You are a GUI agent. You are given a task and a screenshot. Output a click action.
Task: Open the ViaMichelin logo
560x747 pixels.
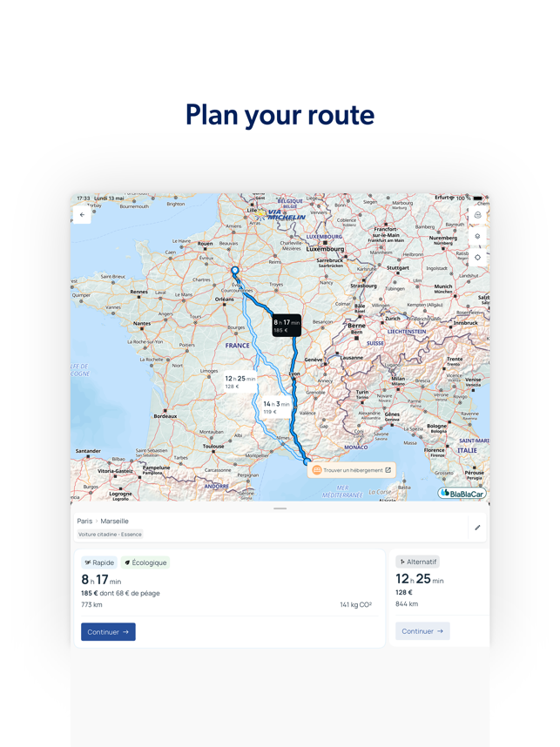pos(281,214)
